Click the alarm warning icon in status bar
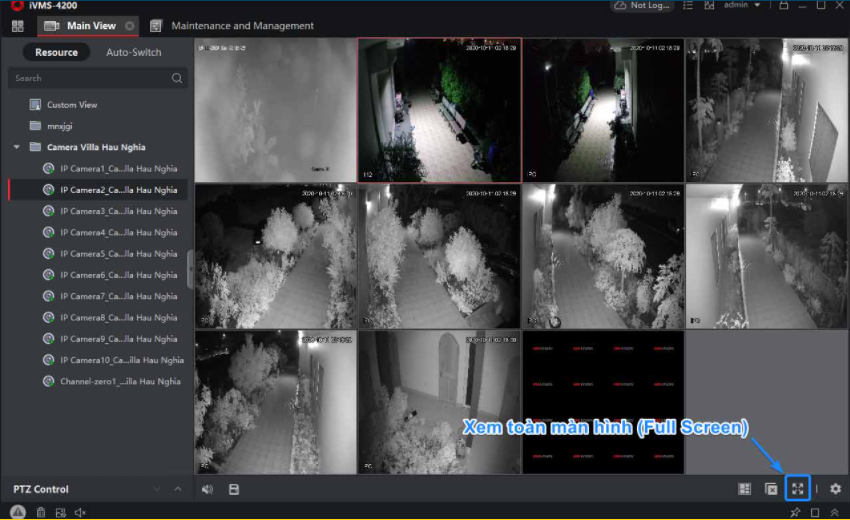850x520 pixels. 17,512
